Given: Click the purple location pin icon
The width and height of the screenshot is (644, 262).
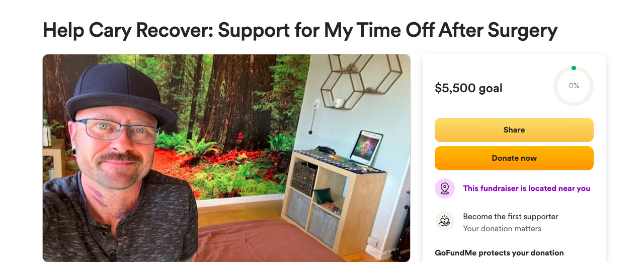Looking at the screenshot, I should click(445, 188).
